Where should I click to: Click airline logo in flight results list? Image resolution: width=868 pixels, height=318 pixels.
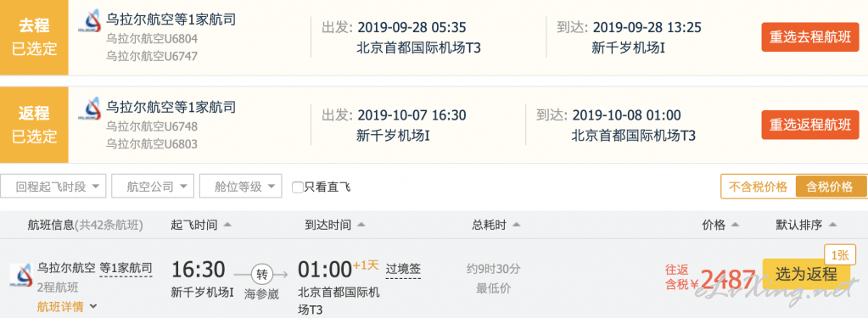pos(21,275)
